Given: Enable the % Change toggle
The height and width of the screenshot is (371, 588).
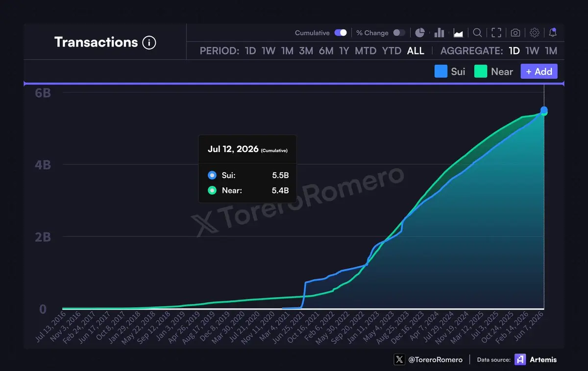Looking at the screenshot, I should (399, 33).
